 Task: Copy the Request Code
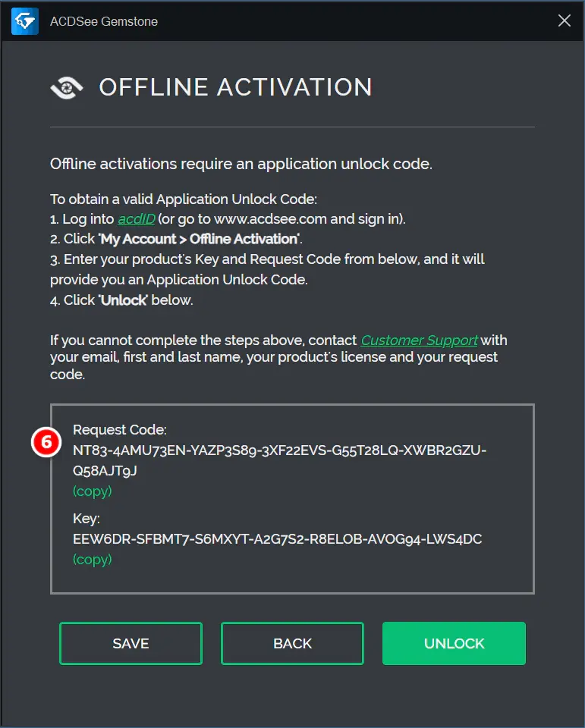click(x=92, y=491)
